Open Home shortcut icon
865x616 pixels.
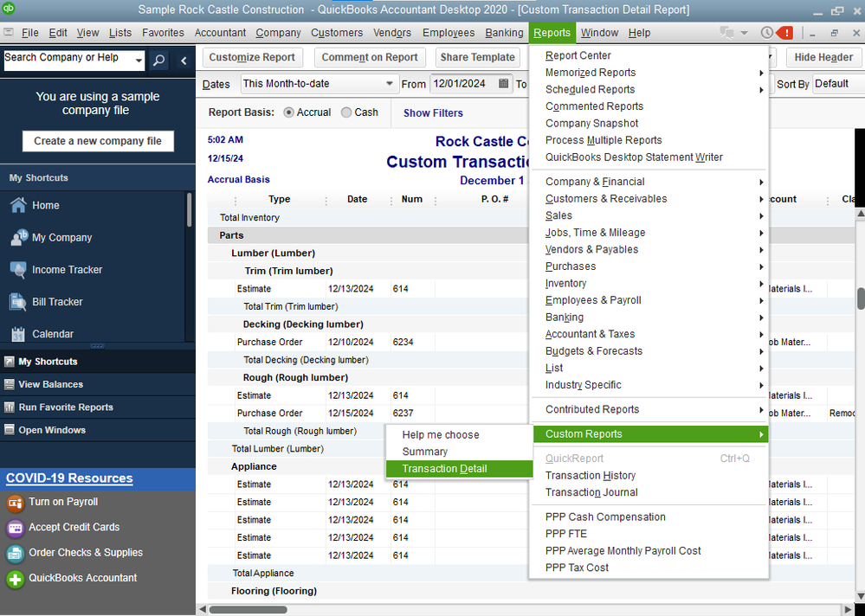coord(18,205)
